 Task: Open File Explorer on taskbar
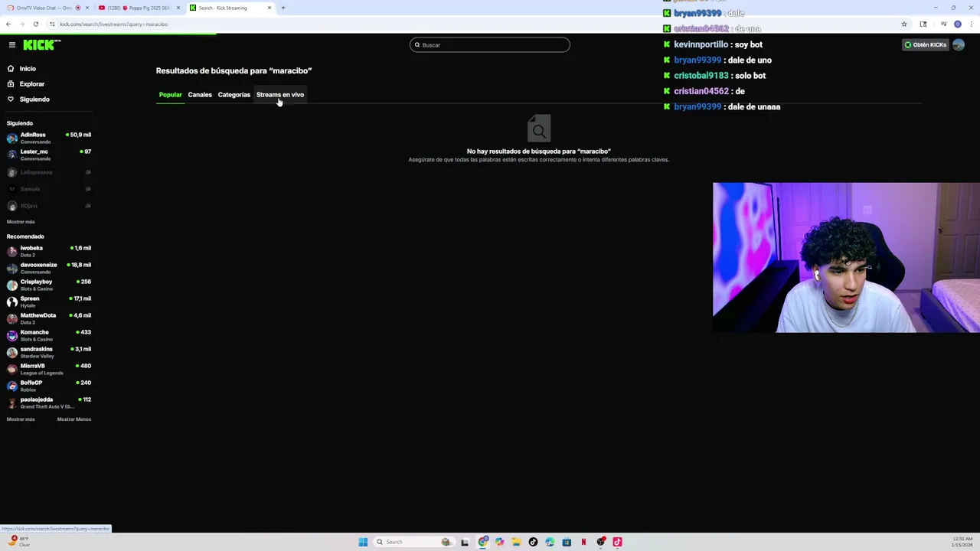[517, 542]
